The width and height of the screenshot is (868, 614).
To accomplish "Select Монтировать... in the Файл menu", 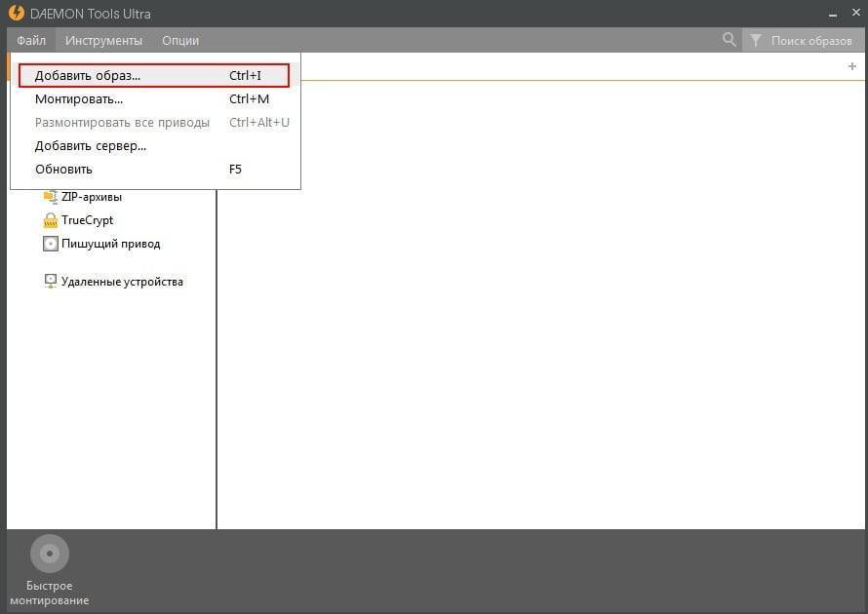I will [x=79, y=99].
